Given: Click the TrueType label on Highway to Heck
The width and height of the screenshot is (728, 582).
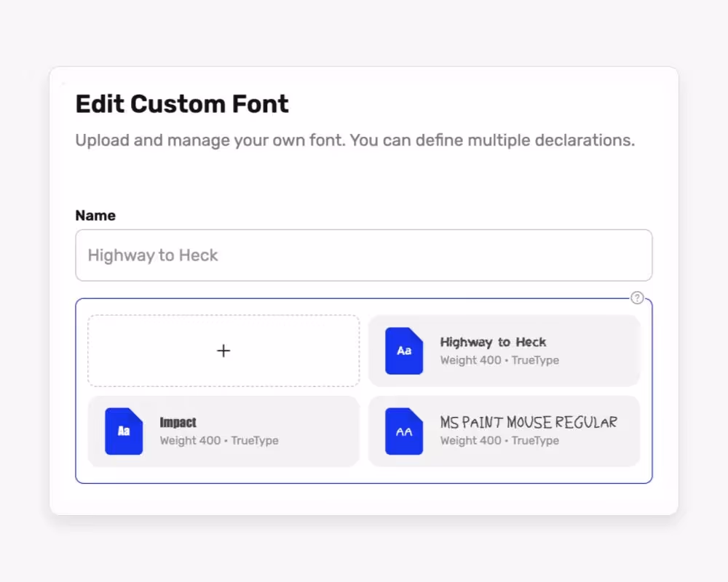Looking at the screenshot, I should click(x=537, y=360).
